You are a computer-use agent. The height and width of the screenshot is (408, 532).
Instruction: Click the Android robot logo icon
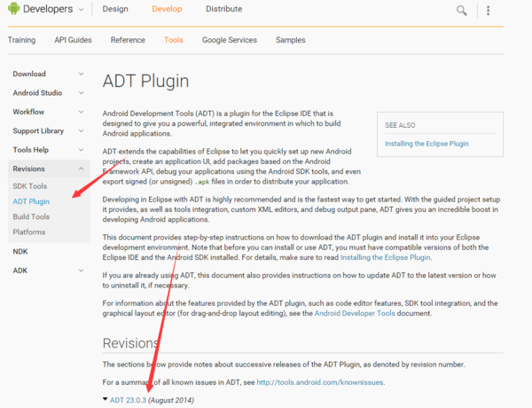tap(14, 9)
